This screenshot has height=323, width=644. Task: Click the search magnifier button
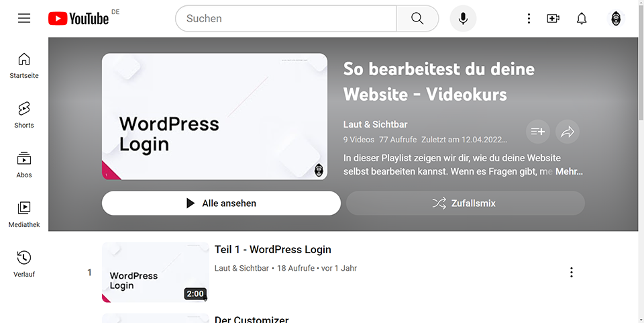pos(417,19)
